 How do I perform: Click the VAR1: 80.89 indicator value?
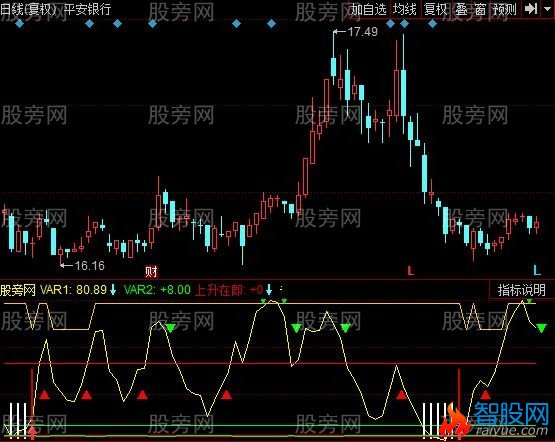(73, 290)
